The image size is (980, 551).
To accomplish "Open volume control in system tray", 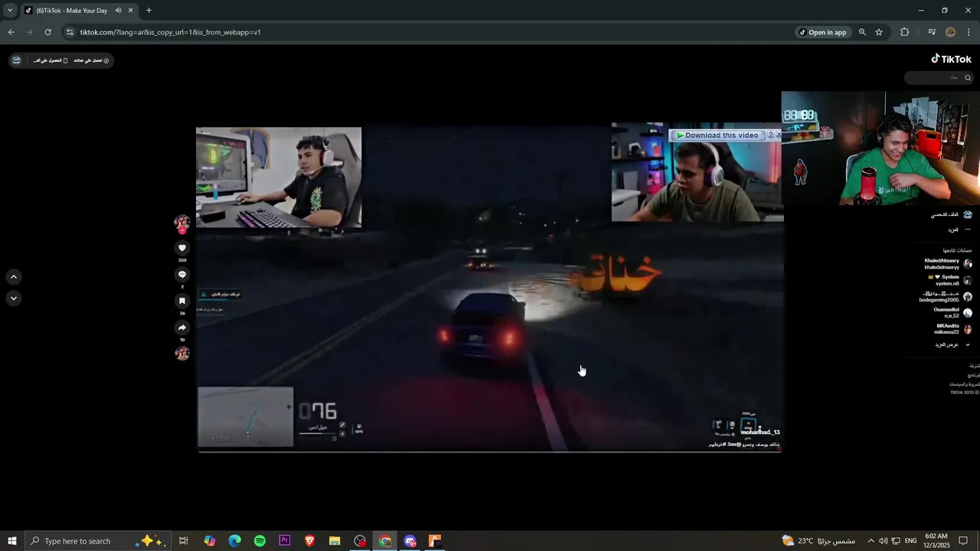I will click(x=883, y=541).
